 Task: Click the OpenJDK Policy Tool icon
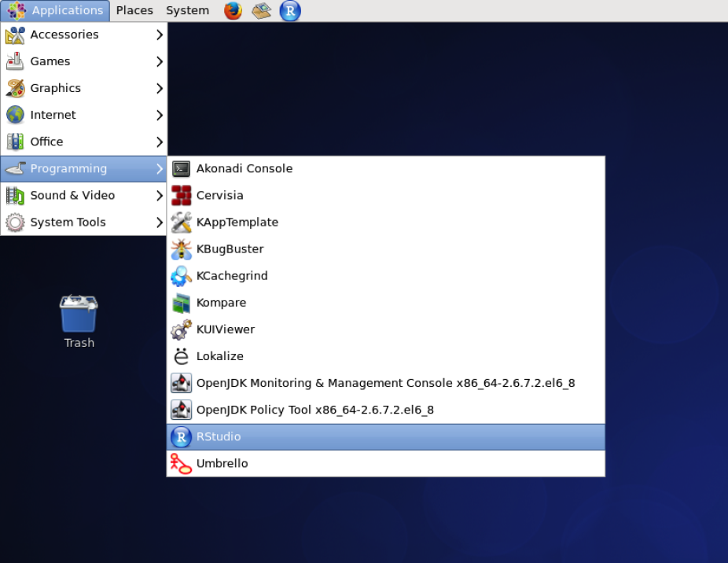(181, 410)
